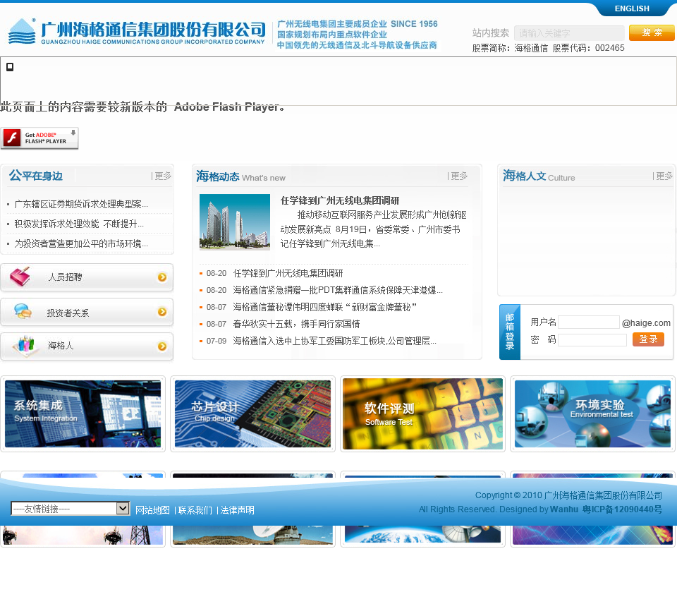The height and width of the screenshot is (616, 677).
Task: Open the Get Adobe Flash Player badge
Action: tap(39, 138)
